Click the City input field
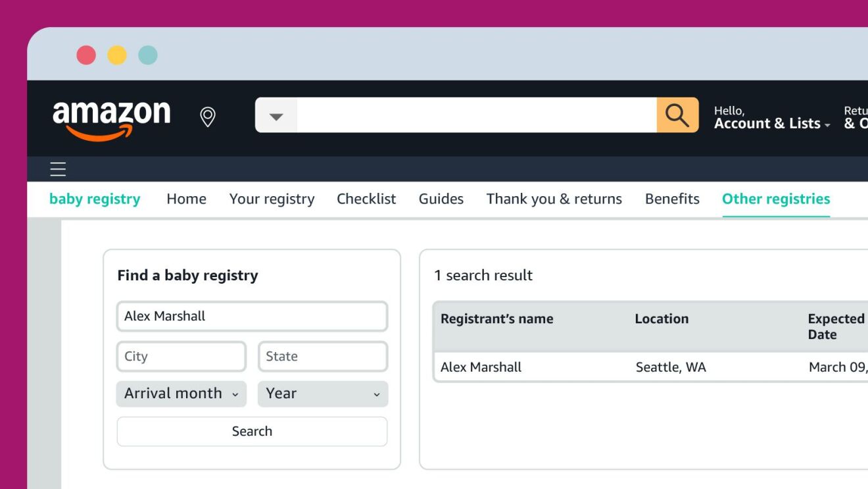The image size is (868, 489). tap(181, 356)
